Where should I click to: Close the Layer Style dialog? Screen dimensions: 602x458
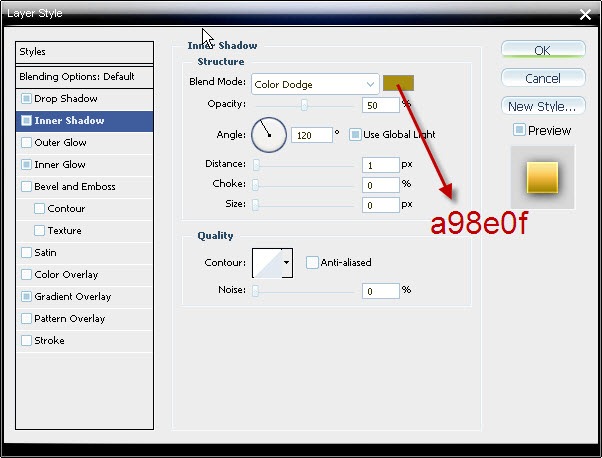(x=585, y=15)
